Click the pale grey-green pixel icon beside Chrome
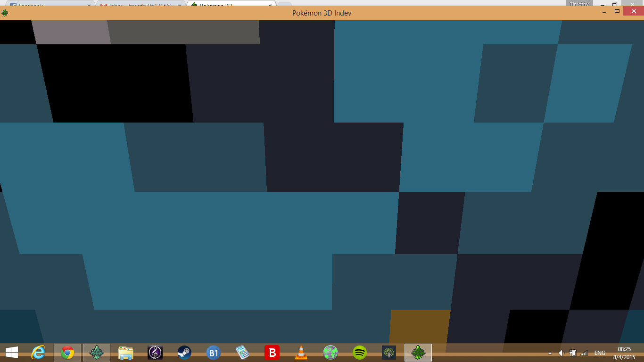Screen dimensions: 644x362 point(97,352)
